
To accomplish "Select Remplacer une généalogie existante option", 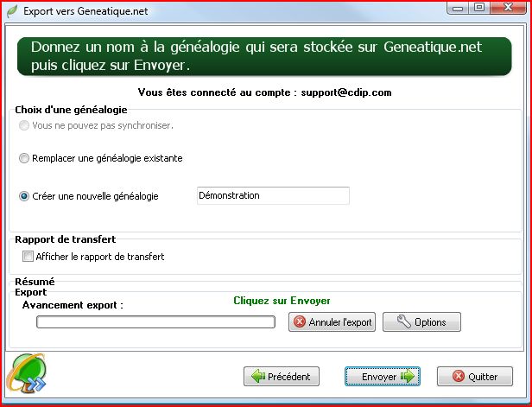I will pyautogui.click(x=24, y=158).
